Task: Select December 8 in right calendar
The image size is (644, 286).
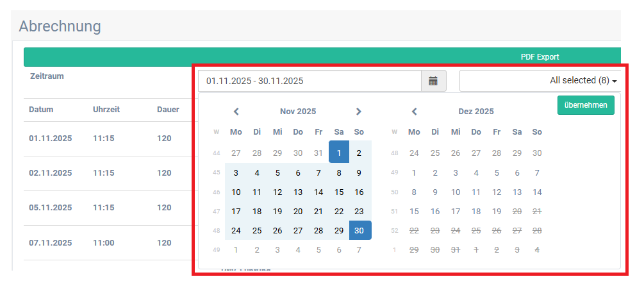Action: coord(415,192)
